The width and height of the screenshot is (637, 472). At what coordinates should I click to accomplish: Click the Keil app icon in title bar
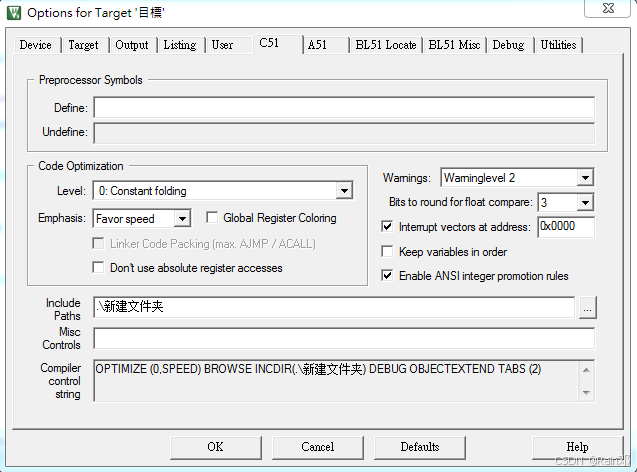pyautogui.click(x=13, y=13)
